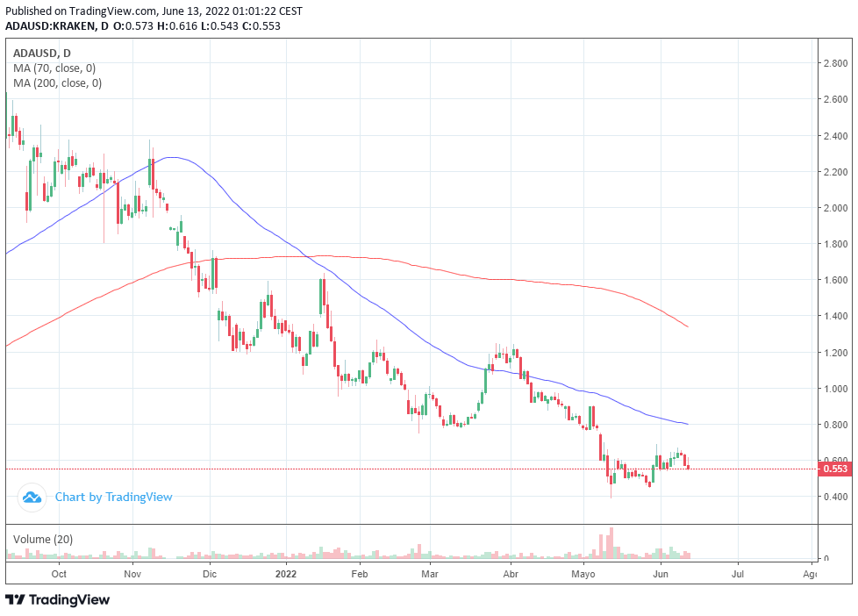Click the 0.800 price scale label

(x=835, y=425)
